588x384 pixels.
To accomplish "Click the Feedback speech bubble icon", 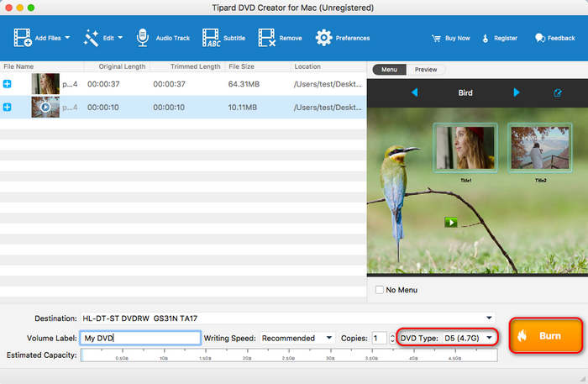I will coord(540,38).
